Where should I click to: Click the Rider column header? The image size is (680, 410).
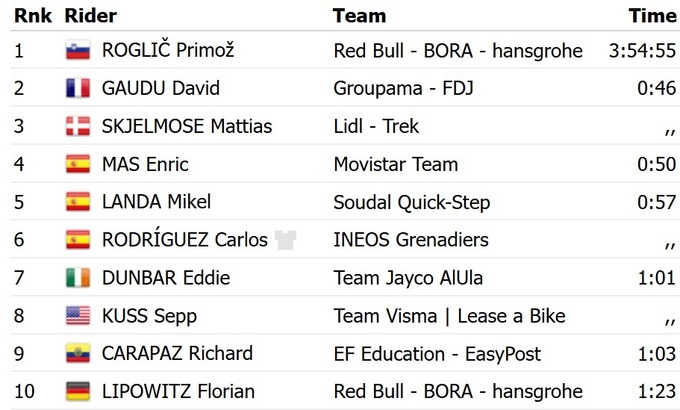(x=90, y=16)
